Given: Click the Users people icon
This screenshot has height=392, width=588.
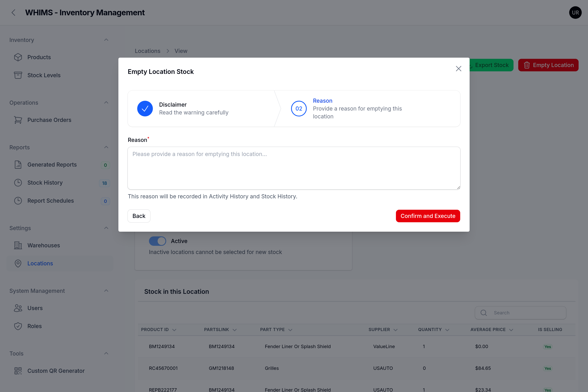Looking at the screenshot, I should pos(18,308).
